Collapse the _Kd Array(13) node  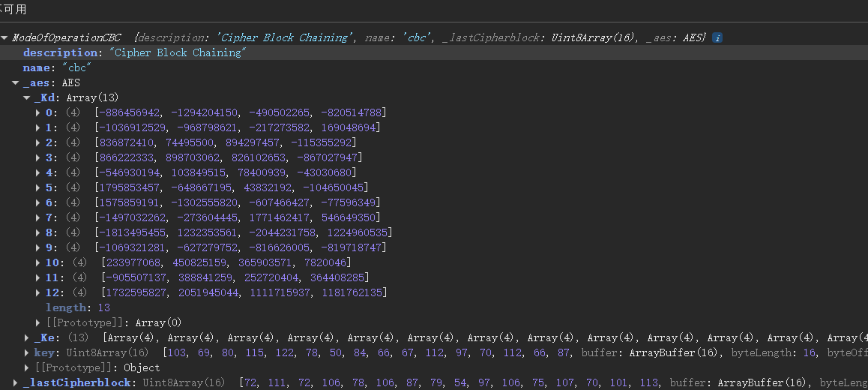tap(26, 98)
